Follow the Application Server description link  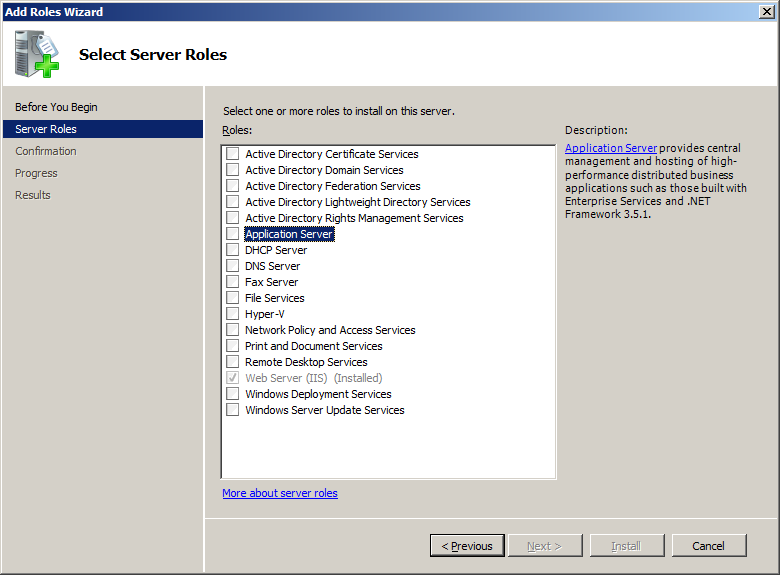coord(611,148)
